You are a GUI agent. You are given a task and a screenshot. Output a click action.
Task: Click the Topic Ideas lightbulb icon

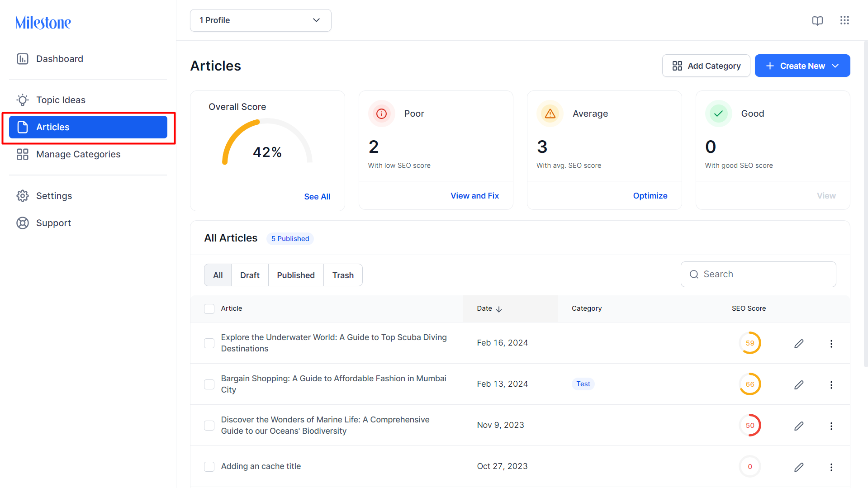pyautogui.click(x=23, y=100)
